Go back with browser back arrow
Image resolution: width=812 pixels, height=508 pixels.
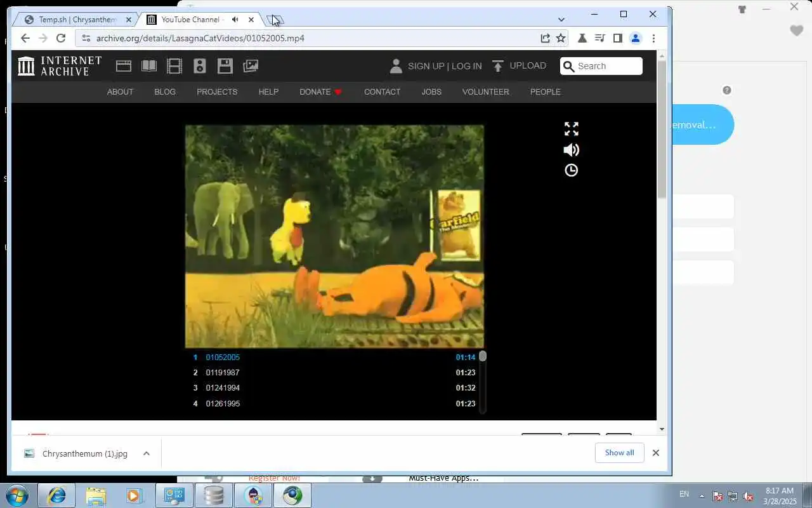[25, 38]
